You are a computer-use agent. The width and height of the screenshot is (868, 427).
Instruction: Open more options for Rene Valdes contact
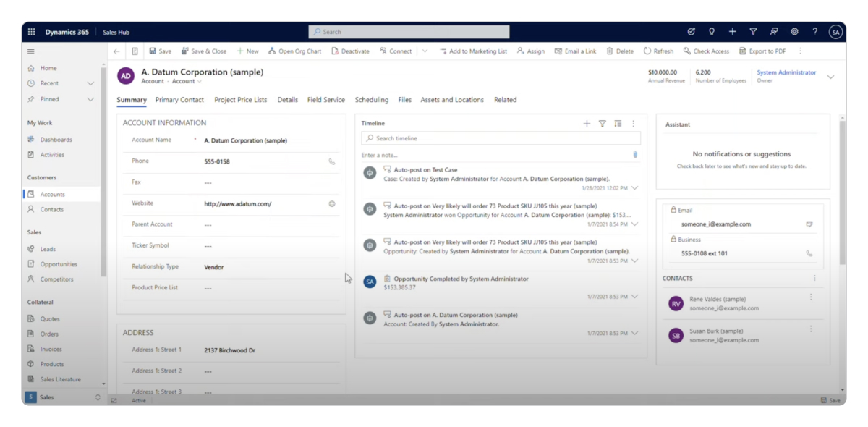click(x=811, y=297)
